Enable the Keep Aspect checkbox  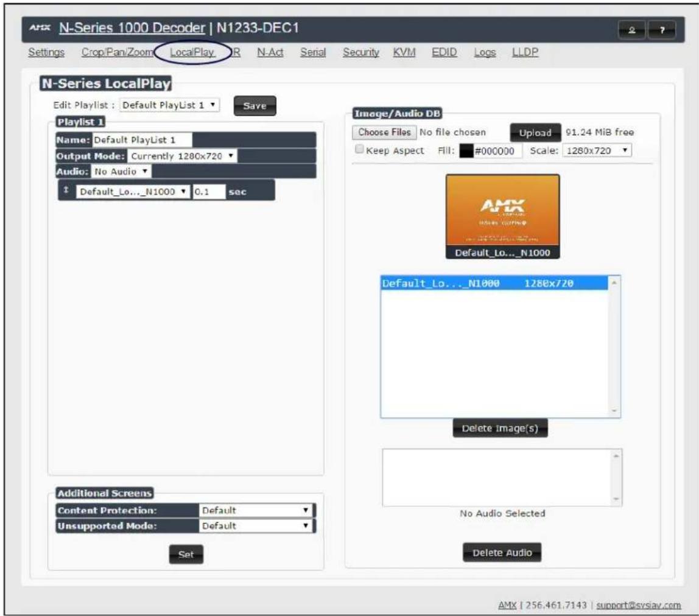[359, 149]
